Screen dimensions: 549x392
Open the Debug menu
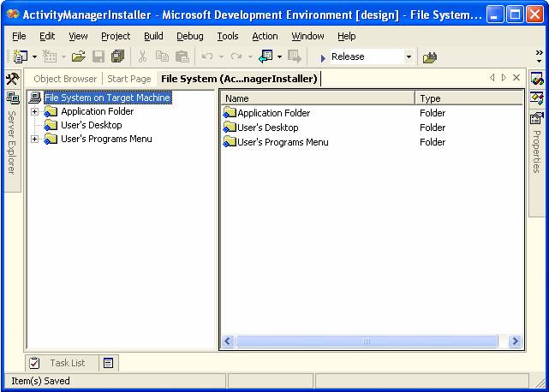(190, 36)
